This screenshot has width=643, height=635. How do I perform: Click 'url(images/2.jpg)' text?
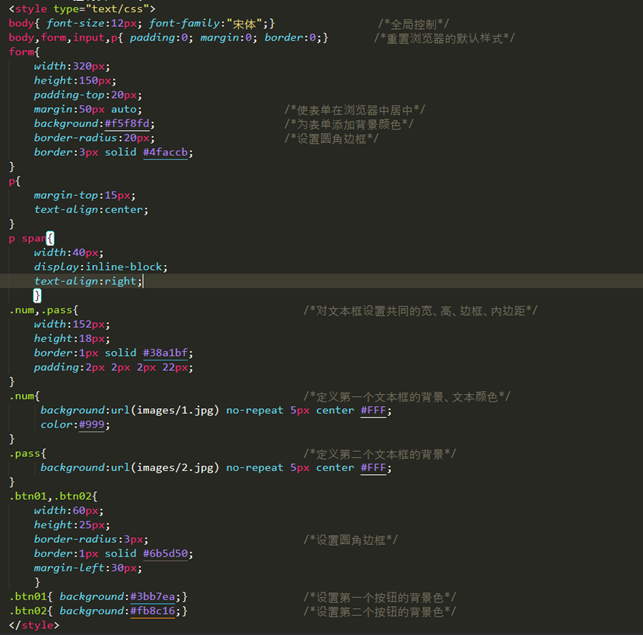point(165,468)
